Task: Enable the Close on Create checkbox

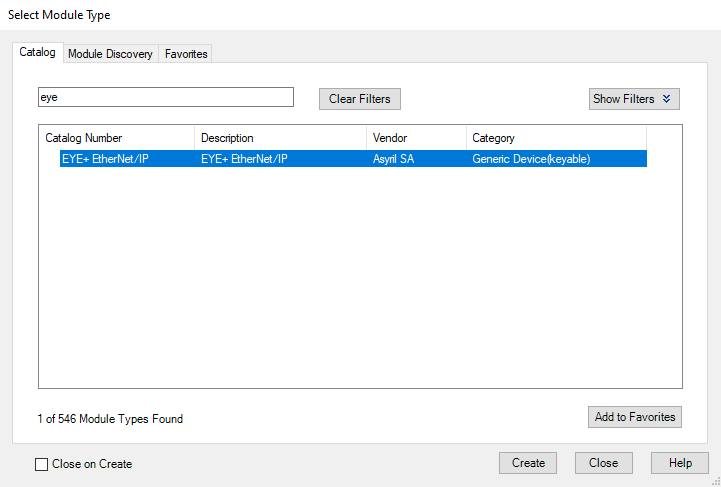Action: point(42,464)
